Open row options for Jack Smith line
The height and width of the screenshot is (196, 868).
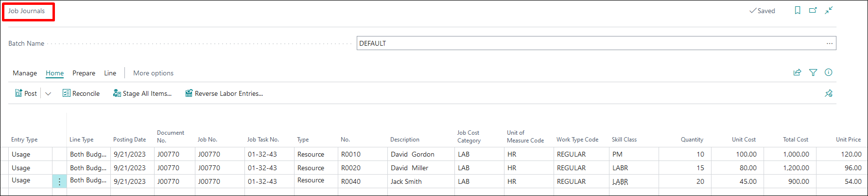click(x=59, y=181)
